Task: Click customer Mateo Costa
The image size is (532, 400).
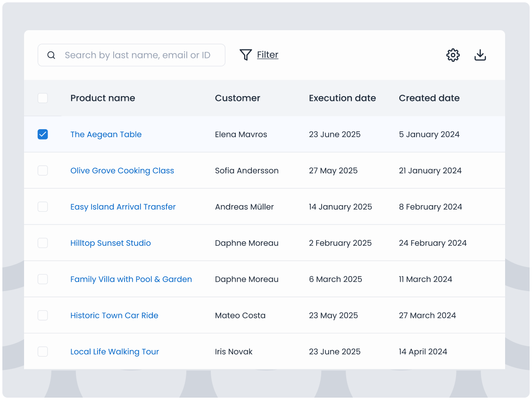Action: (240, 315)
